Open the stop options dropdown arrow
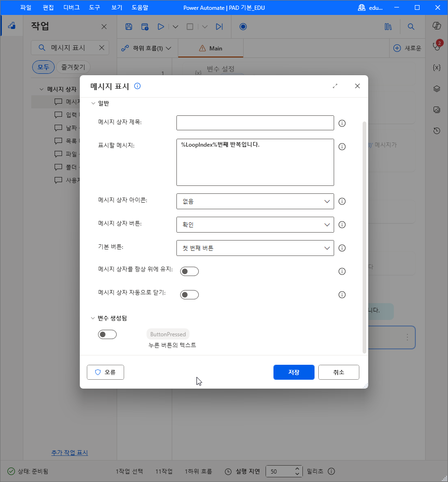This screenshot has width=448, height=482. (205, 27)
